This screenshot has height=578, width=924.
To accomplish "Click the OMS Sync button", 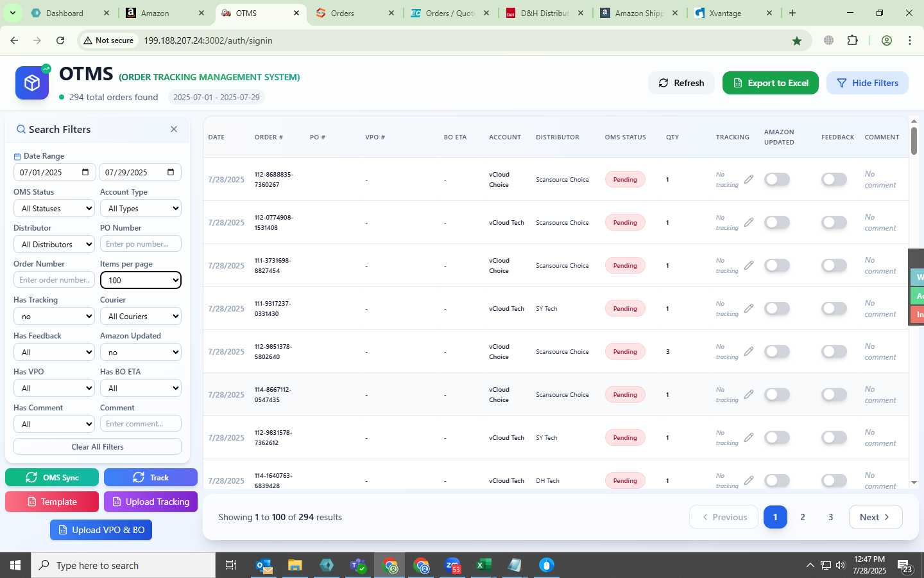I will click(x=52, y=477).
